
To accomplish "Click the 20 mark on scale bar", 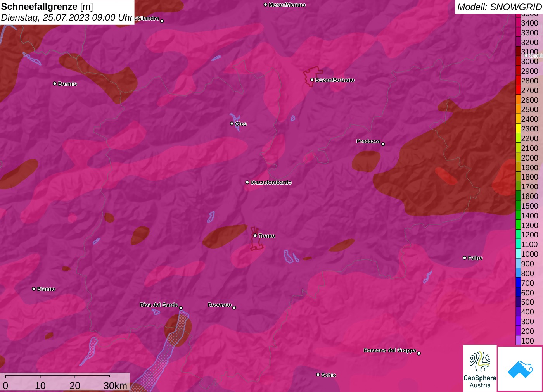I will pos(75,385).
